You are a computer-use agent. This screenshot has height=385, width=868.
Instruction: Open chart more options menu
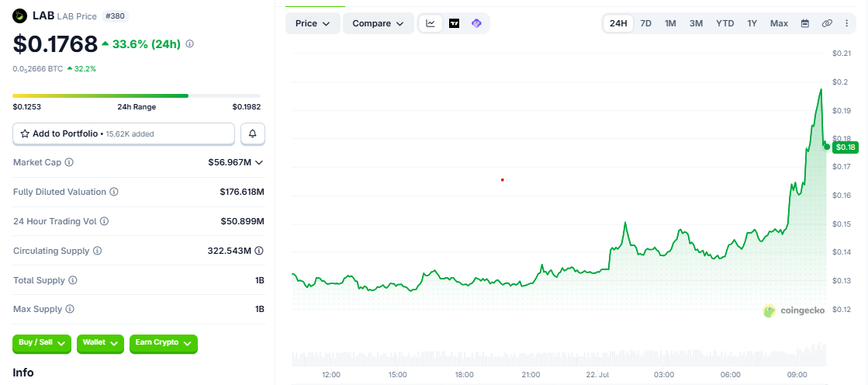846,23
